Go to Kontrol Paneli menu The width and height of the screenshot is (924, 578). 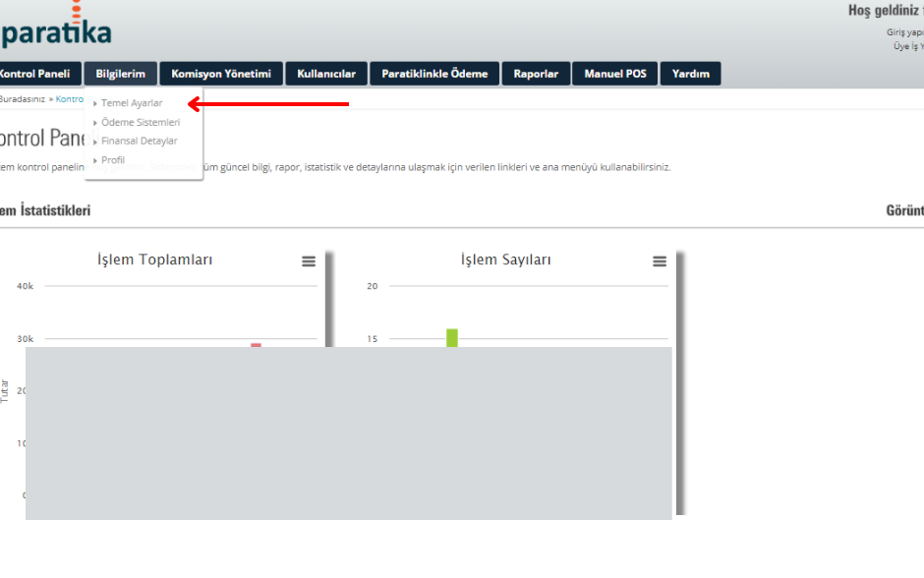coord(35,74)
